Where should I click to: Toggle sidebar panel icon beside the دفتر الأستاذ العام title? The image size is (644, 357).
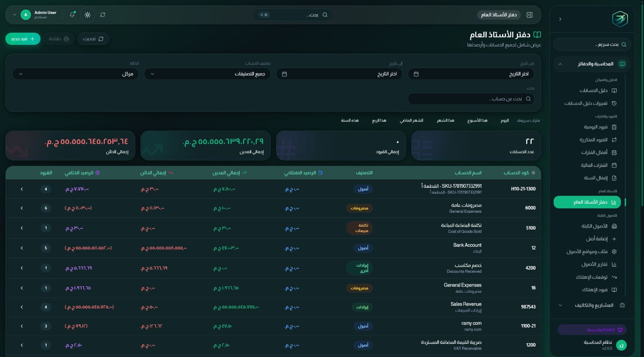(x=529, y=15)
